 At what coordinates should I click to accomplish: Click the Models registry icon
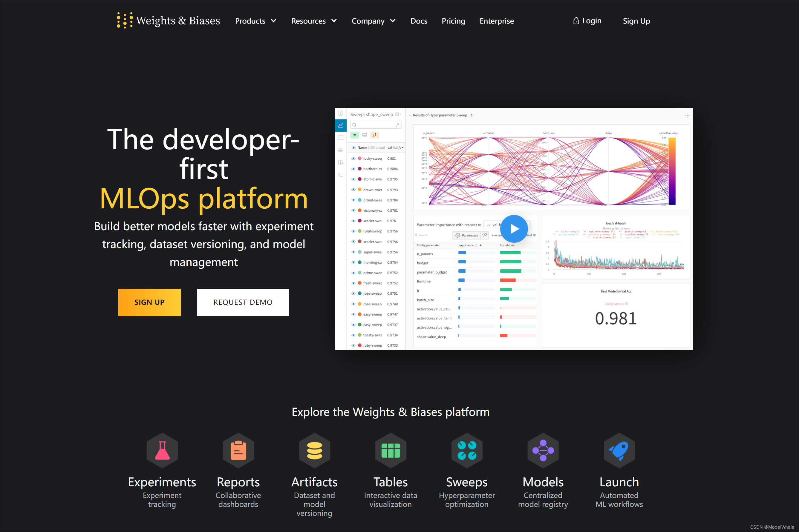pos(543,450)
